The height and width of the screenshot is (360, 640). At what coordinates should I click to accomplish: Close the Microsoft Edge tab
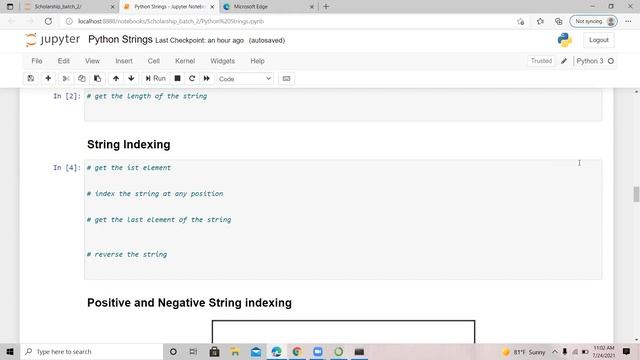pos(311,7)
